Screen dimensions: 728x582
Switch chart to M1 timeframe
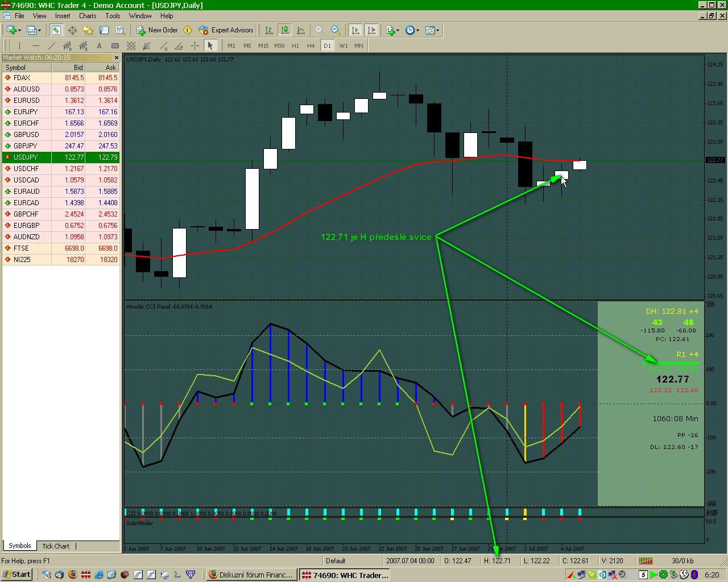point(231,45)
